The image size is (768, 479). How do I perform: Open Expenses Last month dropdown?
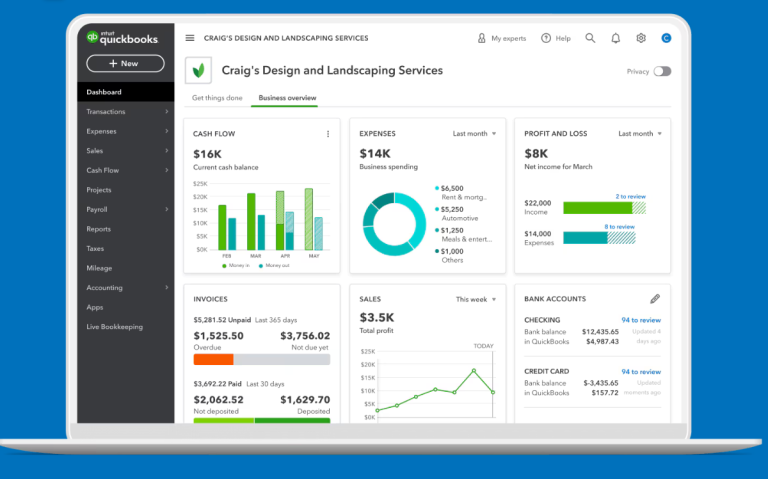(x=474, y=134)
